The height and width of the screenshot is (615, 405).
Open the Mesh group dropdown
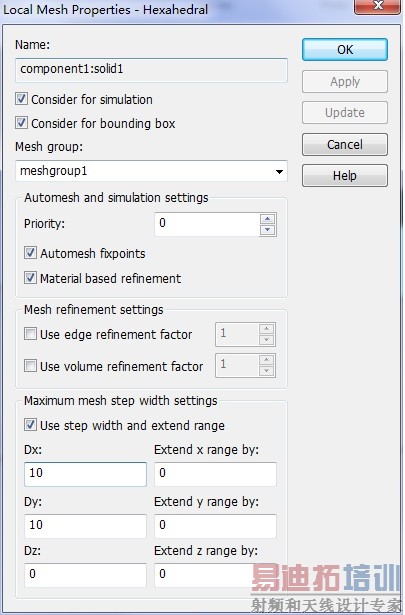(151, 171)
